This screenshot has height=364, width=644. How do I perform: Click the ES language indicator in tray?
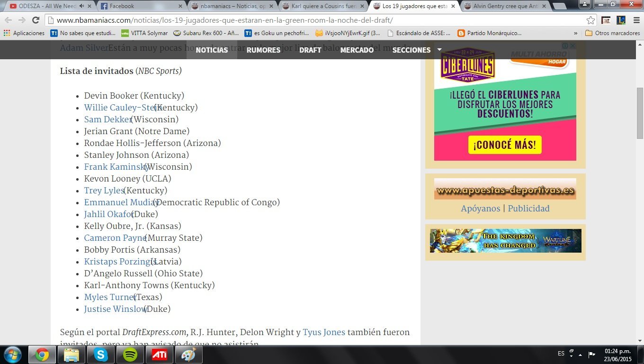pos(561,354)
